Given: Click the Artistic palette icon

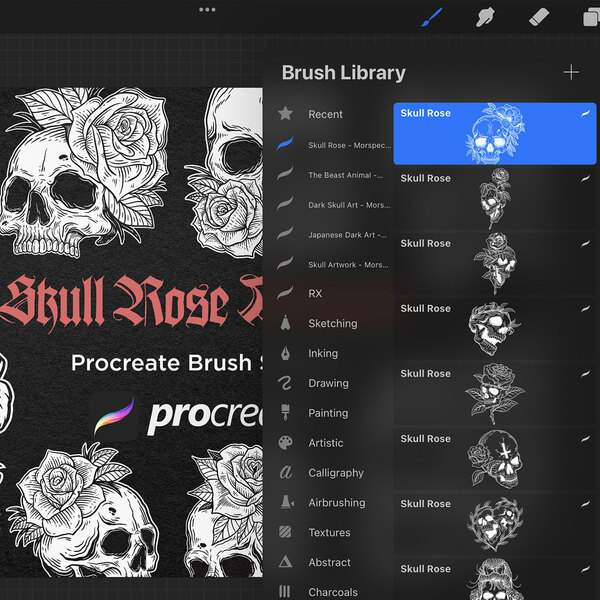Looking at the screenshot, I should coord(285,443).
